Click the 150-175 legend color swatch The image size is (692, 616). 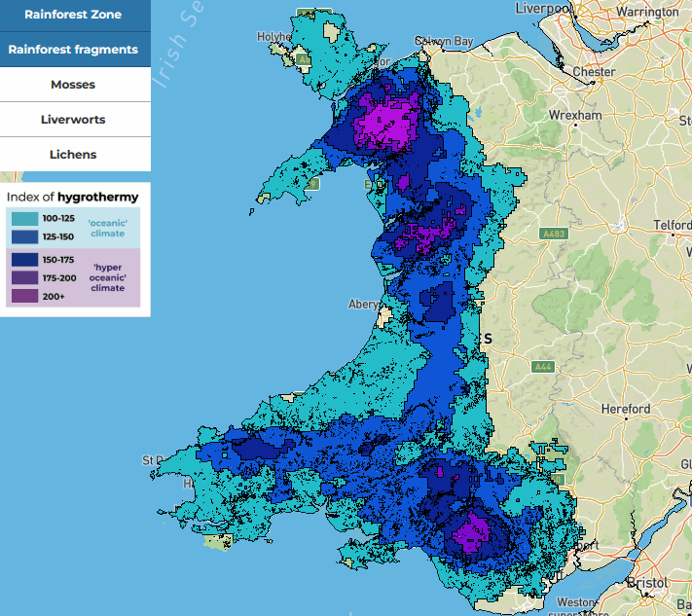(x=24, y=260)
